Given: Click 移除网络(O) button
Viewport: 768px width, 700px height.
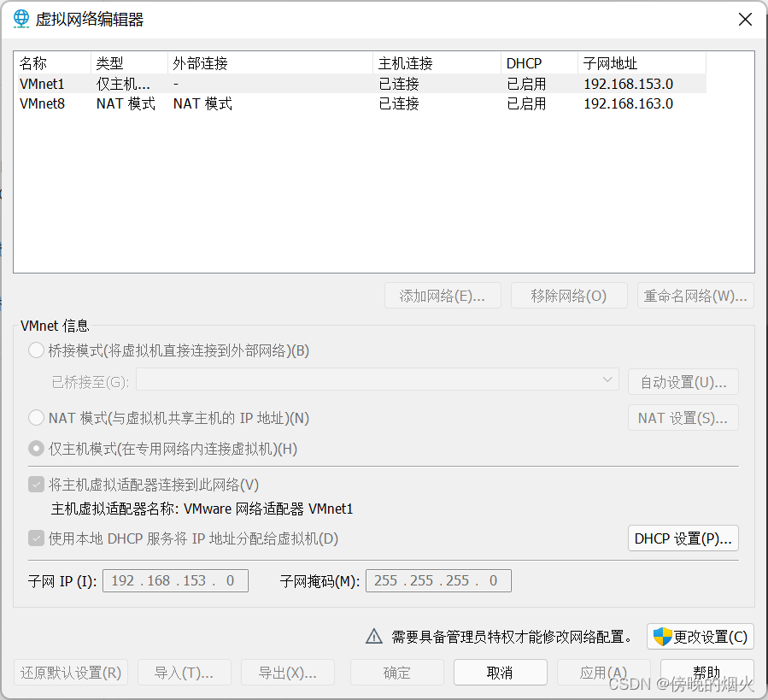Looking at the screenshot, I should point(569,296).
